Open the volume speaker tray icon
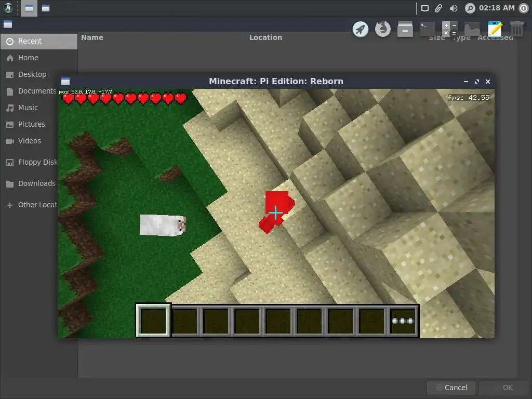The width and height of the screenshot is (532, 399). [453, 8]
